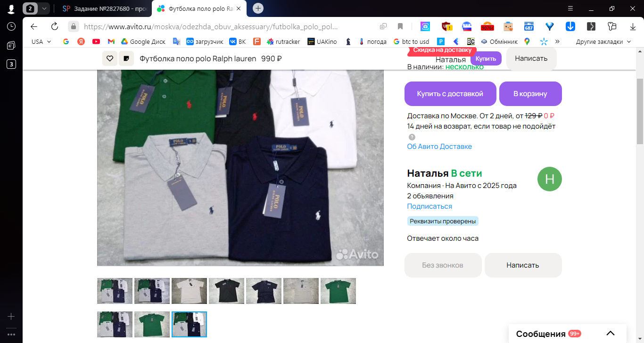
Task: Open the browser hamburger menu
Action: (570, 8)
